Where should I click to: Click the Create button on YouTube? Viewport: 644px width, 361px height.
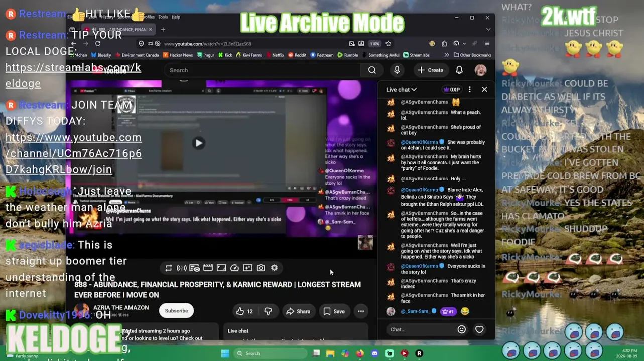point(431,70)
